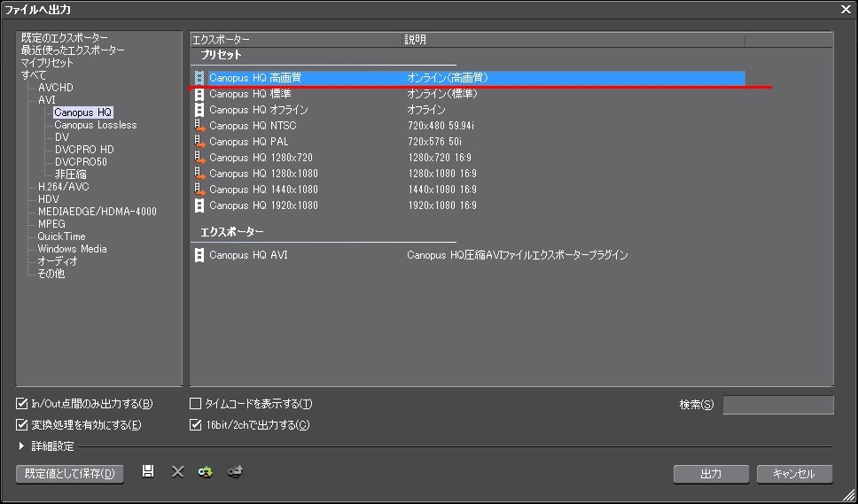
Task: Select Canopus HQ AVI exporter row
Action: coord(469,255)
